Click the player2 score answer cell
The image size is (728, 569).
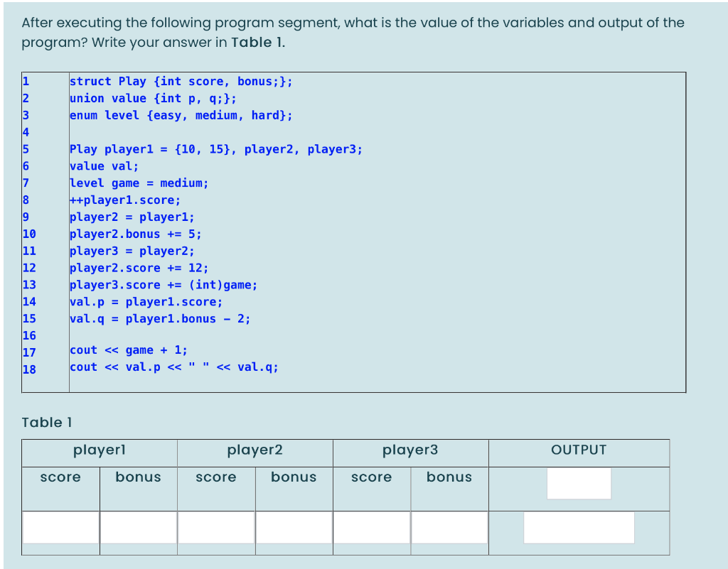[x=216, y=527]
